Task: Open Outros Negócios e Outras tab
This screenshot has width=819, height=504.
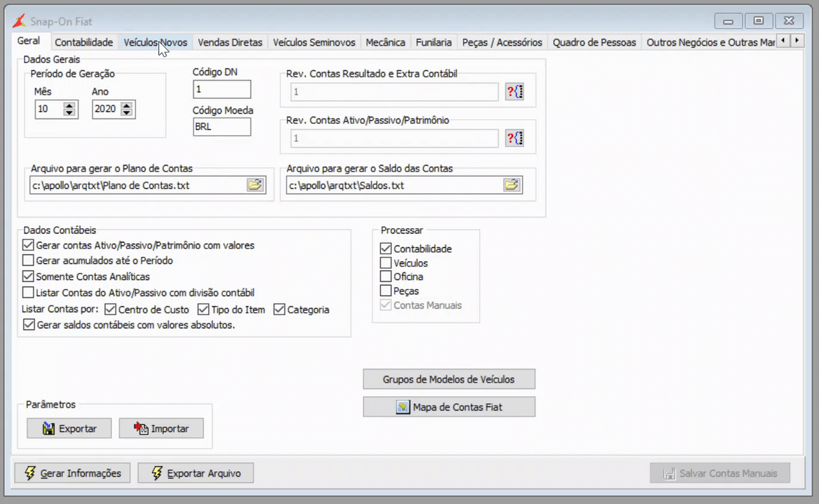Action: point(710,42)
